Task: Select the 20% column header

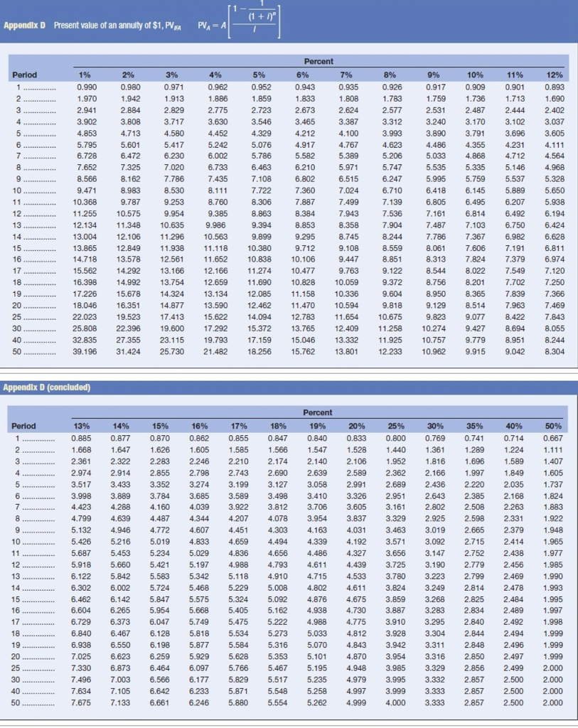Action: pyautogui.click(x=357, y=426)
